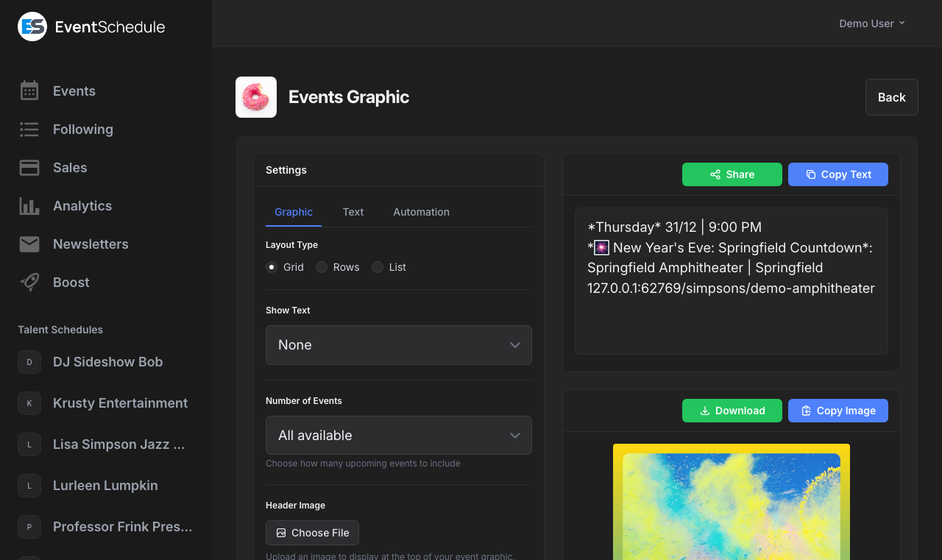The width and height of the screenshot is (942, 560).
Task: Click the Events calendar icon
Action: (x=29, y=91)
